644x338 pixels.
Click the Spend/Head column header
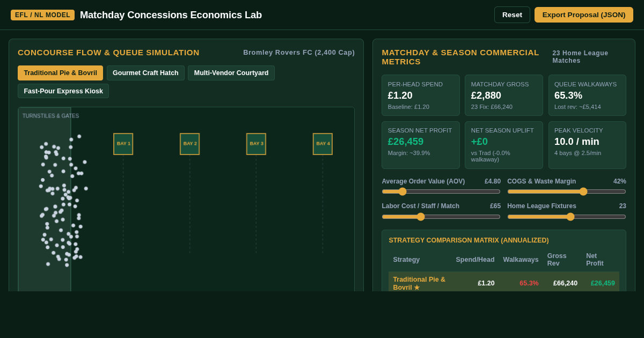pyautogui.click(x=475, y=260)
